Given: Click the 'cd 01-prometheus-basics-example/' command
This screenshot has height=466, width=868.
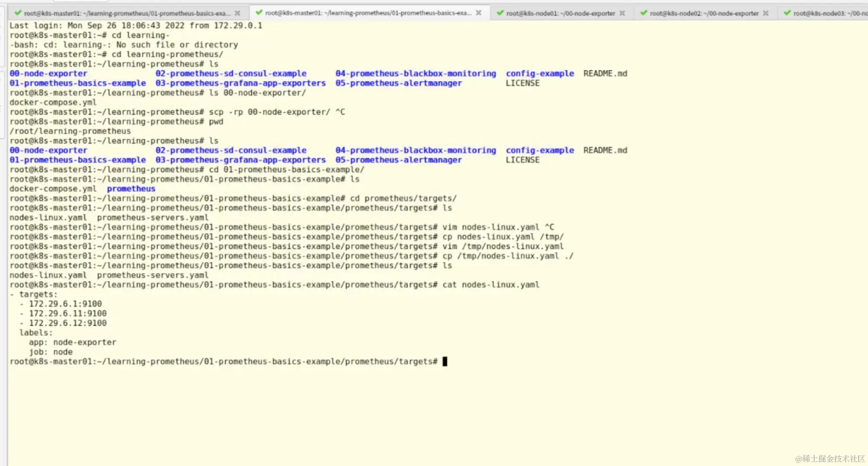Looking at the screenshot, I should 287,170.
